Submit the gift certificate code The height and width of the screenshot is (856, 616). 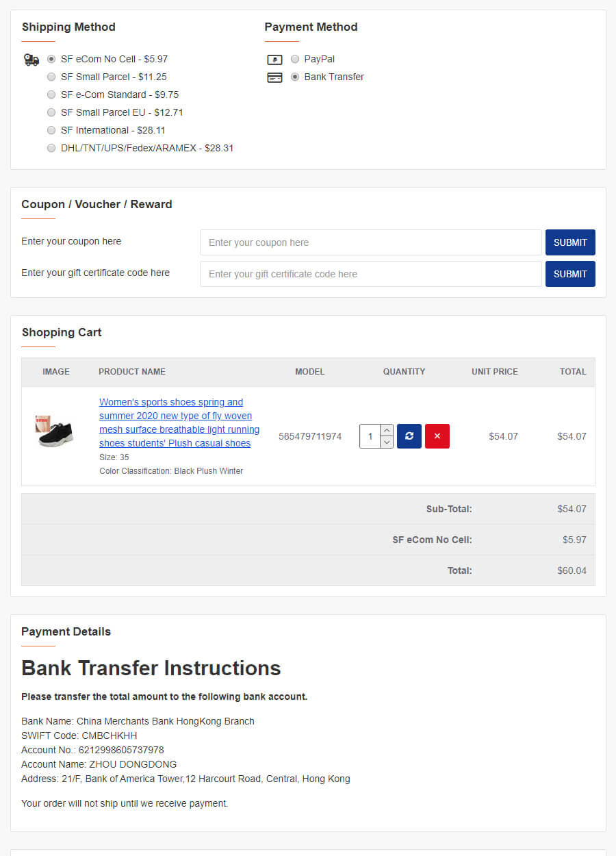[x=570, y=274]
